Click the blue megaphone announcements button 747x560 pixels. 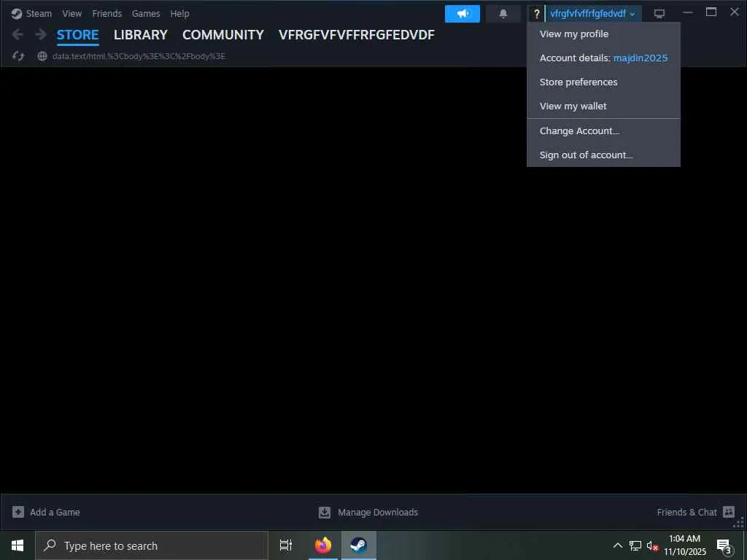462,14
